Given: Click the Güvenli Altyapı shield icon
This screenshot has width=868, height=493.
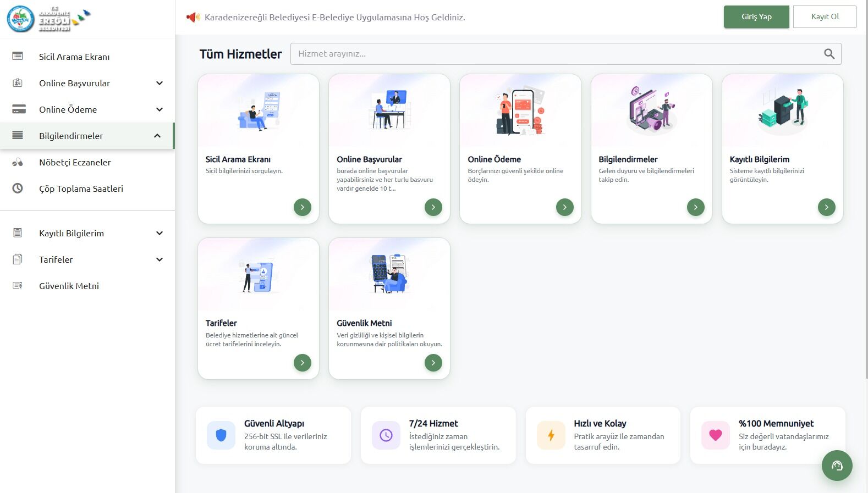Looking at the screenshot, I should (221, 435).
